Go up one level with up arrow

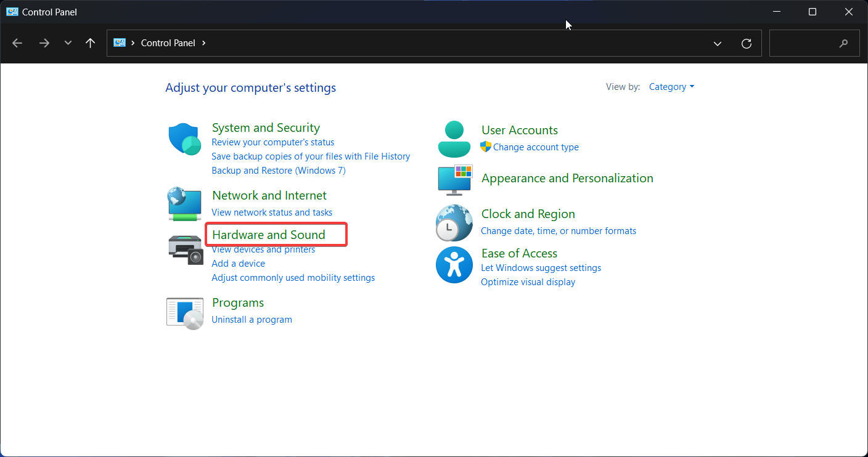click(91, 43)
